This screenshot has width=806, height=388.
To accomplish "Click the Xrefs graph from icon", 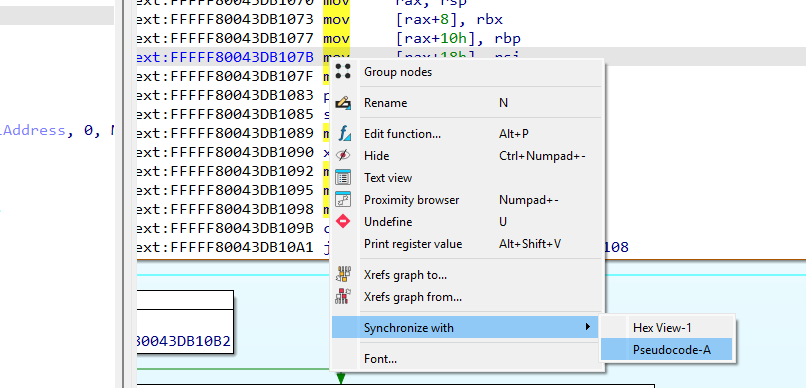I will point(343,297).
